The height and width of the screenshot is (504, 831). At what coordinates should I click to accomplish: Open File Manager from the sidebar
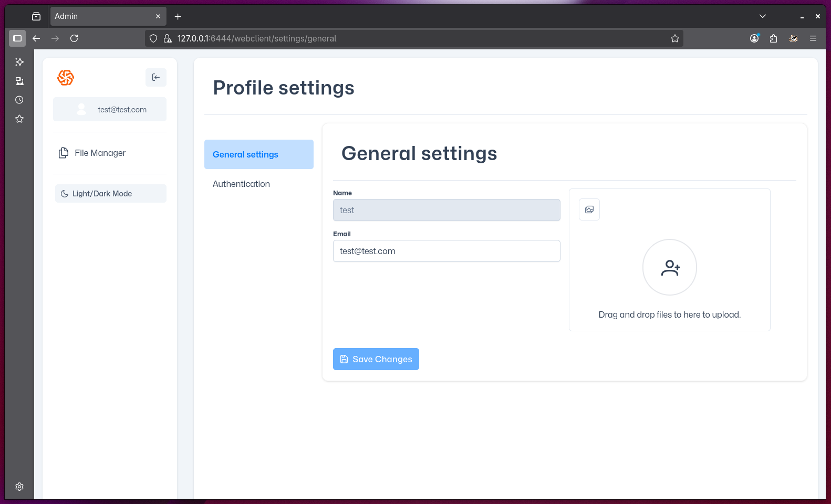pyautogui.click(x=110, y=153)
